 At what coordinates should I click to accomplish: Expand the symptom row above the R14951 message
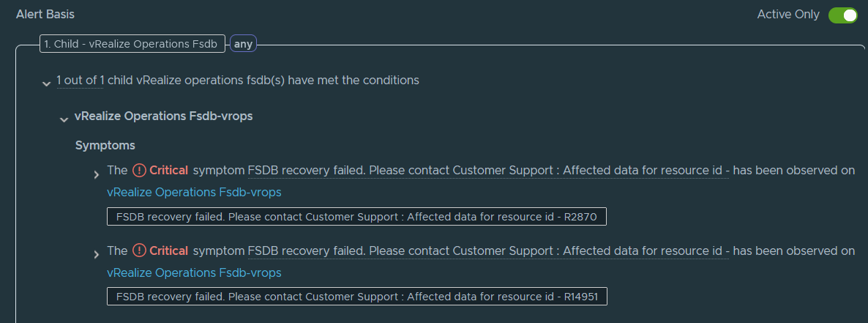pos(97,254)
